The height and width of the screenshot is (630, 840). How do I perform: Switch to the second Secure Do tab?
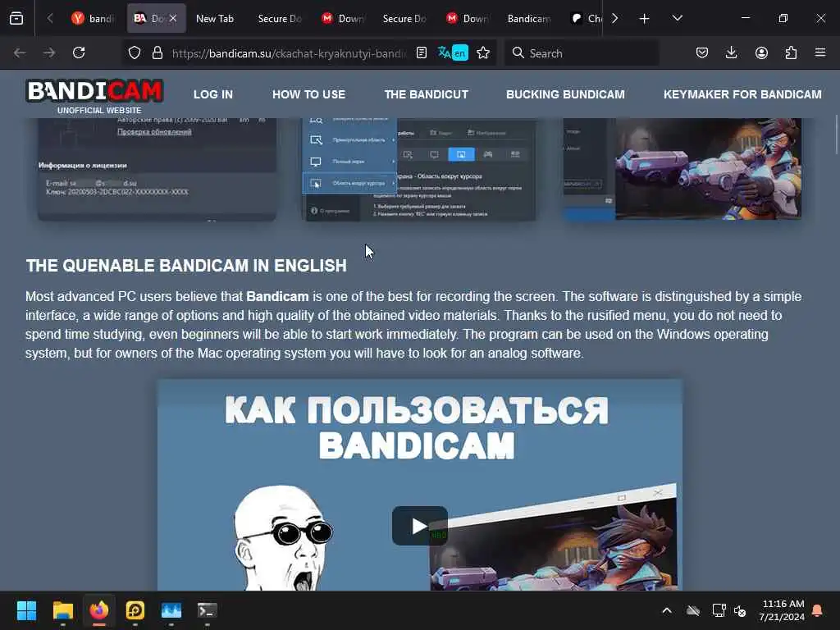[x=404, y=18]
